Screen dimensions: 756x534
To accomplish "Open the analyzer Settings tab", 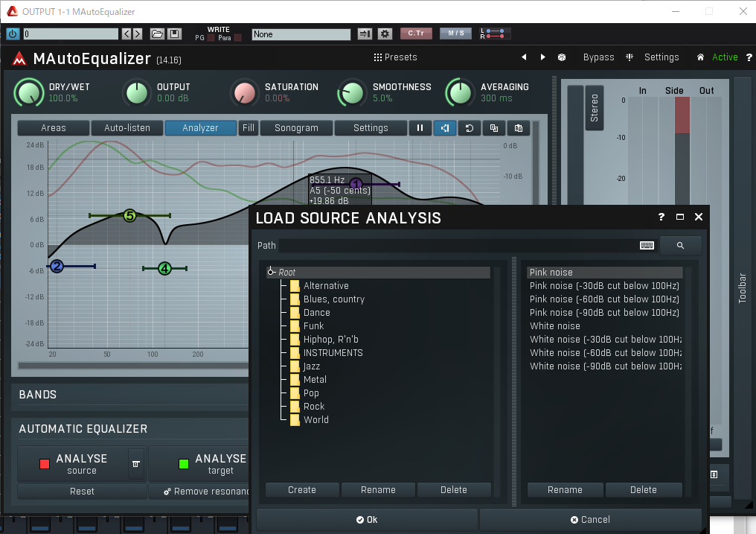I will coord(371,128).
